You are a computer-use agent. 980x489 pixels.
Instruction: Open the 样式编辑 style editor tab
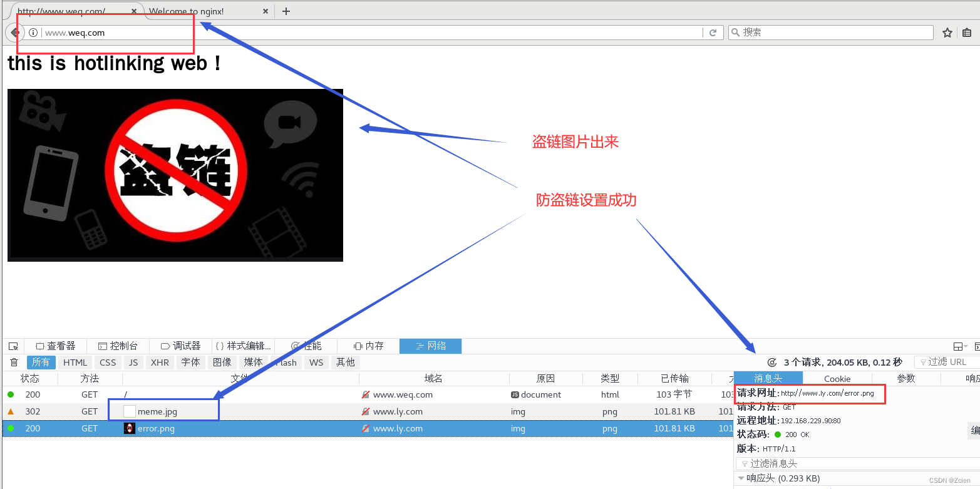[243, 346]
